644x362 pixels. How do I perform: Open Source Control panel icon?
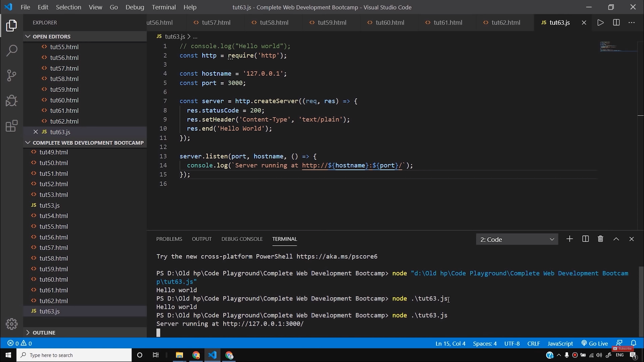pos(11,75)
